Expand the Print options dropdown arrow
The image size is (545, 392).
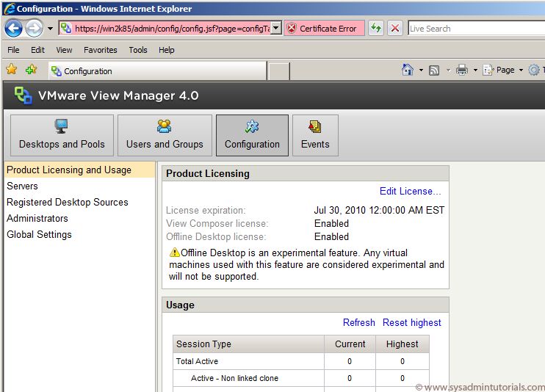click(x=475, y=70)
